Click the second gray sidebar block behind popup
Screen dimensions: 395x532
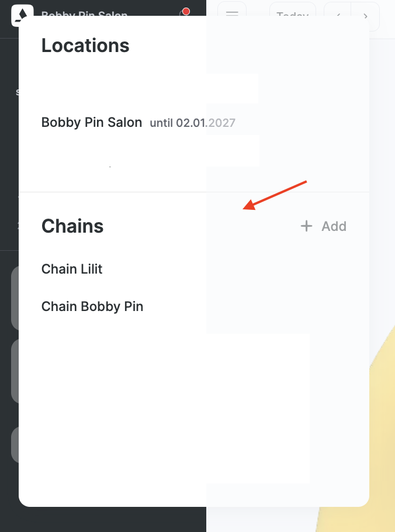pyautogui.click(x=14, y=371)
